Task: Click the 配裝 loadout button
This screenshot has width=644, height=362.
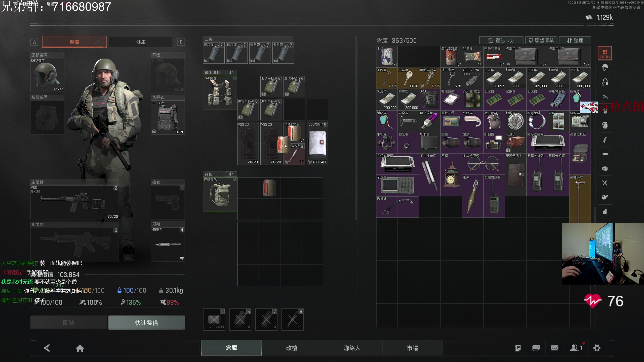Action: pyautogui.click(x=69, y=323)
